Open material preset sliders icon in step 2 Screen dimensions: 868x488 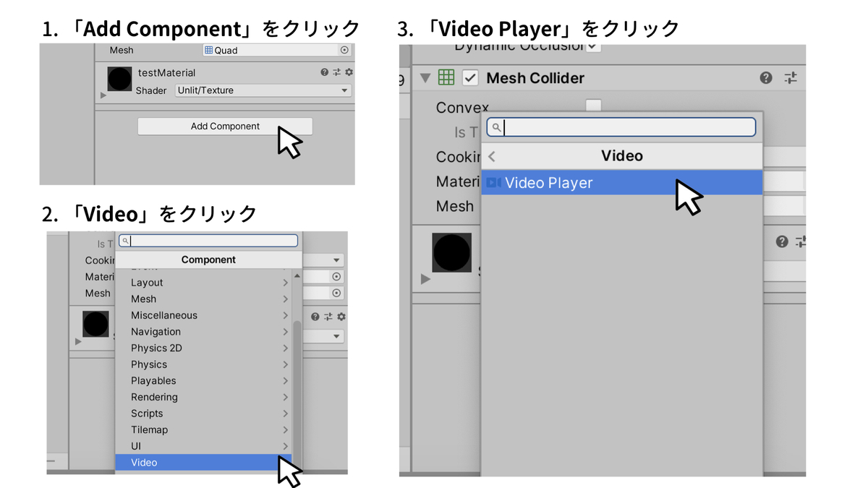pyautogui.click(x=328, y=317)
